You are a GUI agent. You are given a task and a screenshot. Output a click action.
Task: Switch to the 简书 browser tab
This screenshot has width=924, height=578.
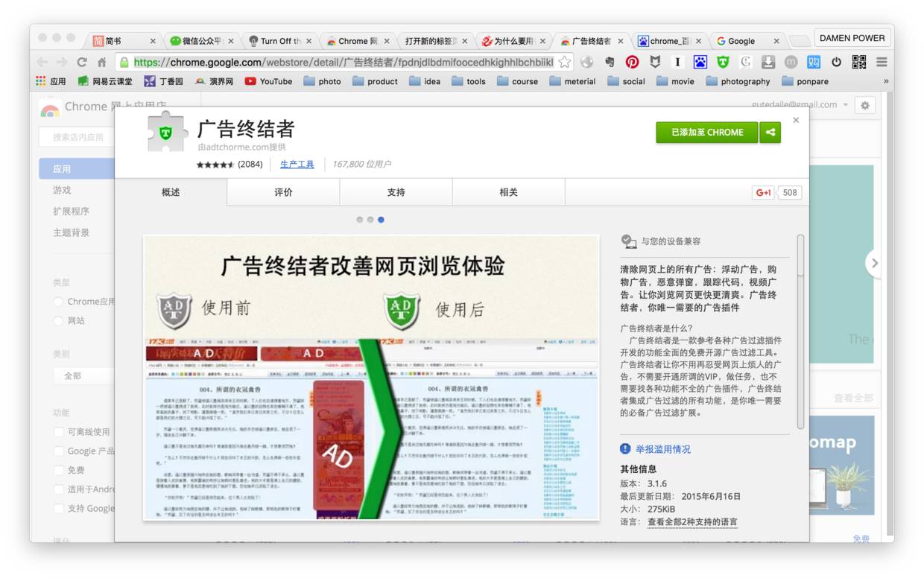coord(124,41)
